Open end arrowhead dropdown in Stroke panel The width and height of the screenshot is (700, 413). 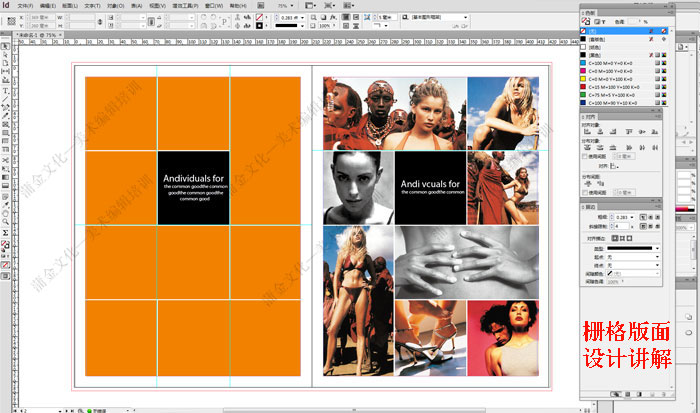(x=657, y=265)
